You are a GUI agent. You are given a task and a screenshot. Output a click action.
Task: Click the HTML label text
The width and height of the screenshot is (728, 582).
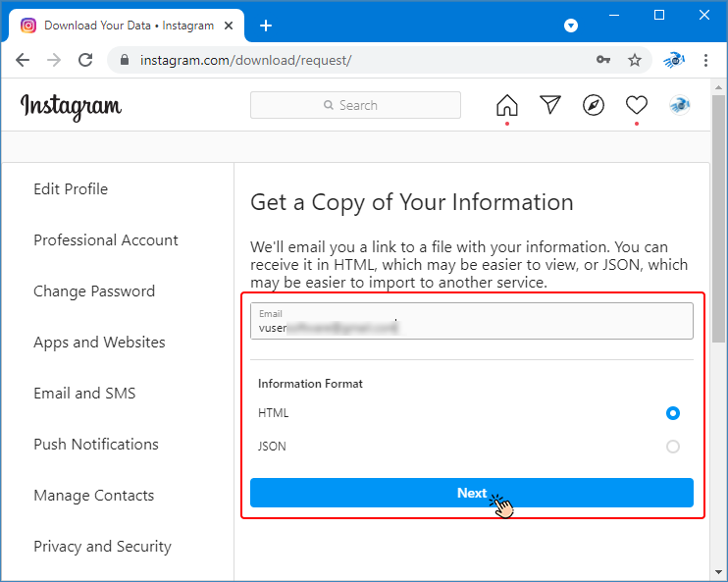coord(273,413)
